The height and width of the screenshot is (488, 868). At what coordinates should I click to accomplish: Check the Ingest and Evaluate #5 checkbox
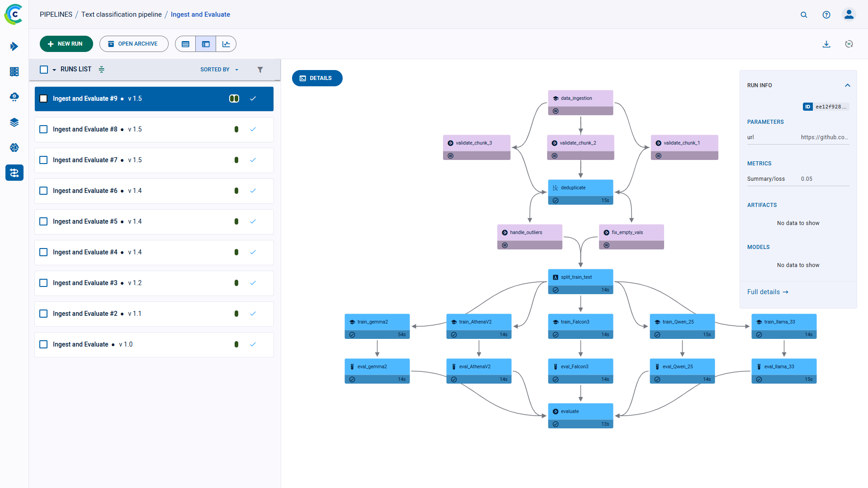point(43,221)
